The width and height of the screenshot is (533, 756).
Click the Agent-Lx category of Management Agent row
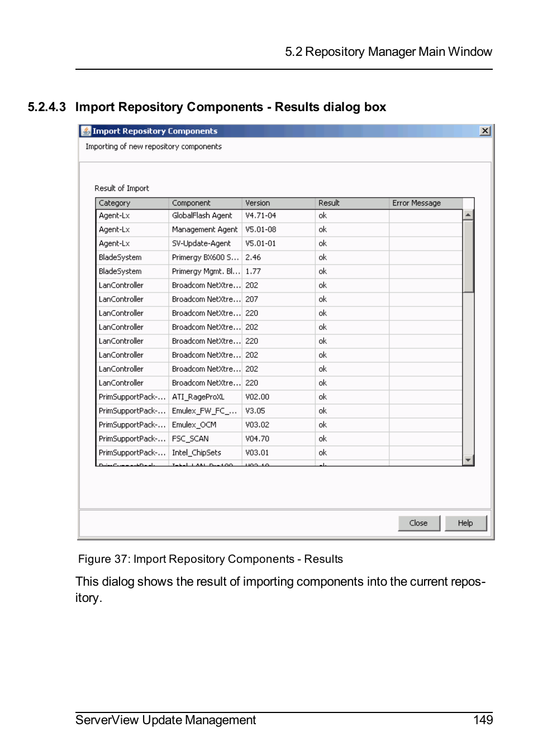coord(132,229)
